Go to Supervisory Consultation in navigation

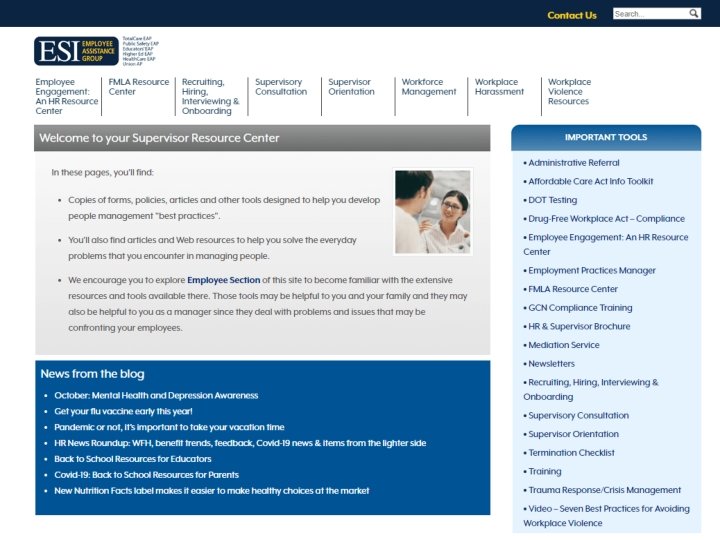point(281,87)
